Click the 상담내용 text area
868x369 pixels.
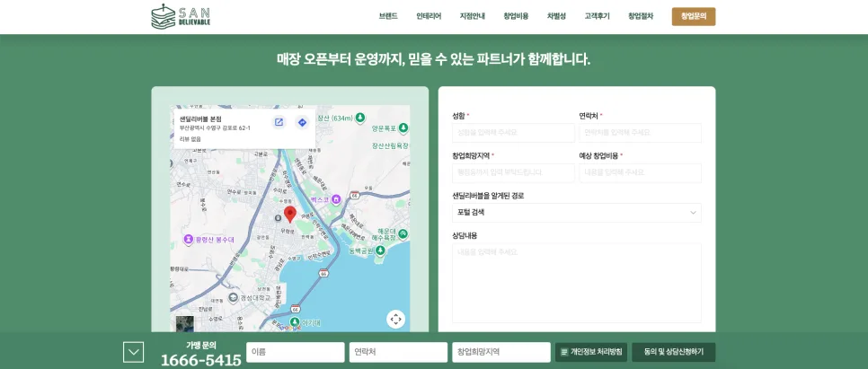tap(577, 283)
